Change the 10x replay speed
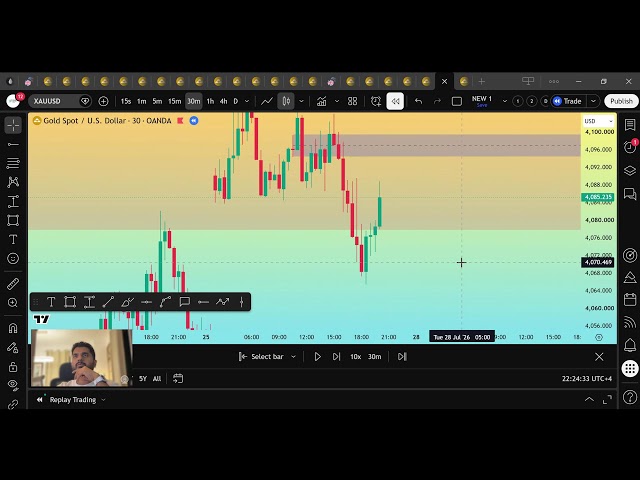The width and height of the screenshot is (640, 480). 356,357
